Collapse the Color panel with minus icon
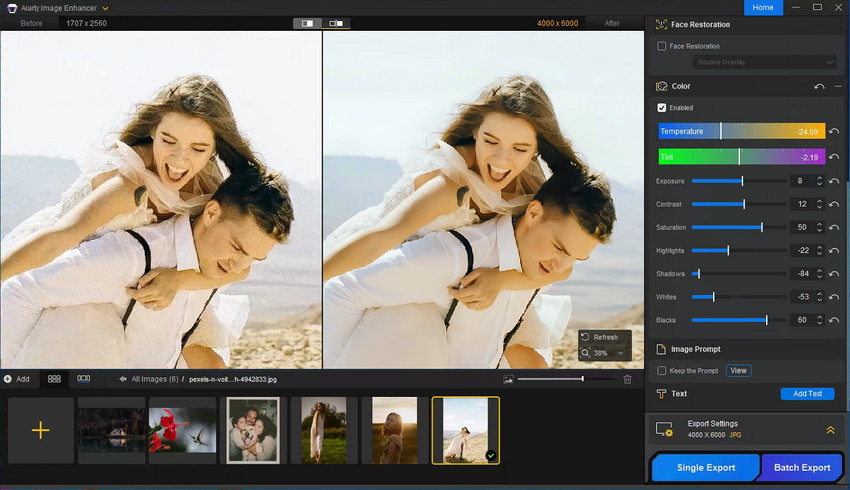850x490 pixels. (838, 86)
